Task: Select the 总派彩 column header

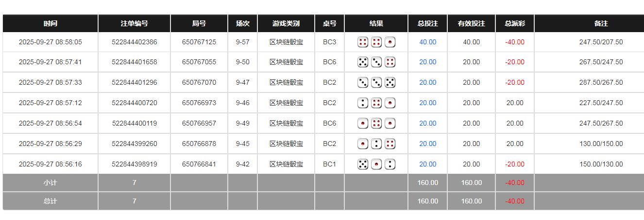Action: 514,23
